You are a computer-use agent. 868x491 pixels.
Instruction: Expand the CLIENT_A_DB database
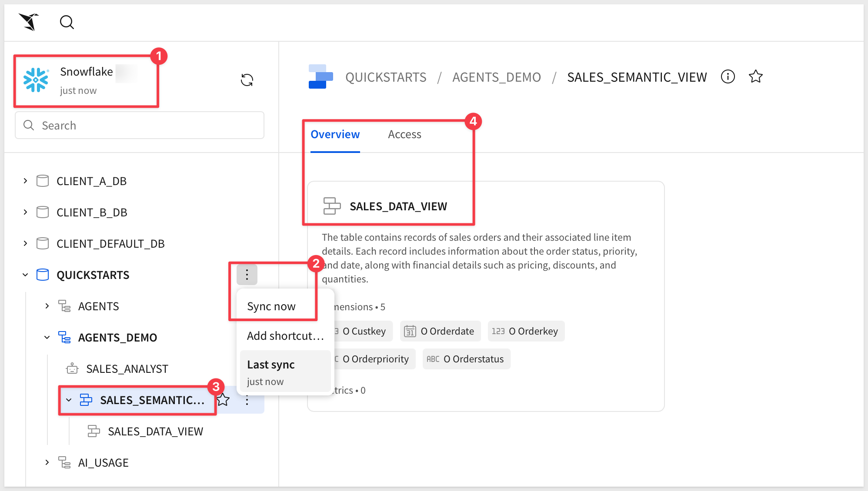click(25, 181)
